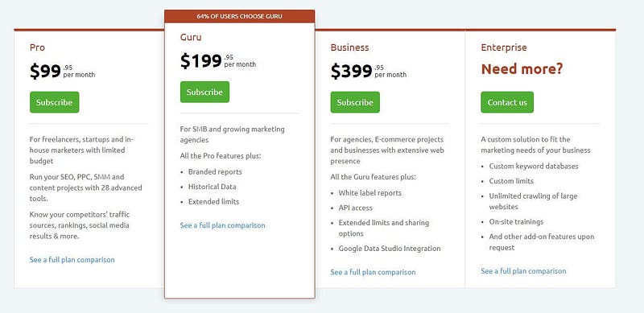
Task: Click the 'Custom keyword databases' feature item
Action: (x=534, y=167)
